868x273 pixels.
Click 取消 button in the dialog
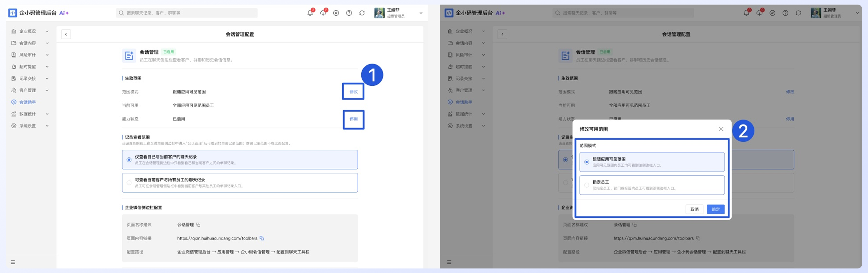click(694, 209)
